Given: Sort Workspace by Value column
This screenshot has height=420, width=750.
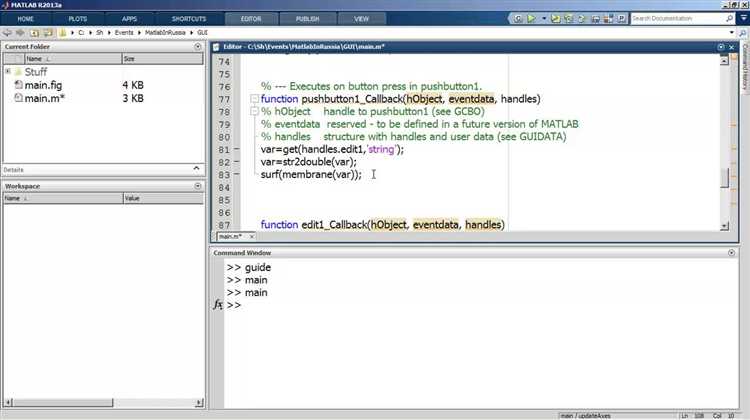Looking at the screenshot, I should click(x=163, y=198).
